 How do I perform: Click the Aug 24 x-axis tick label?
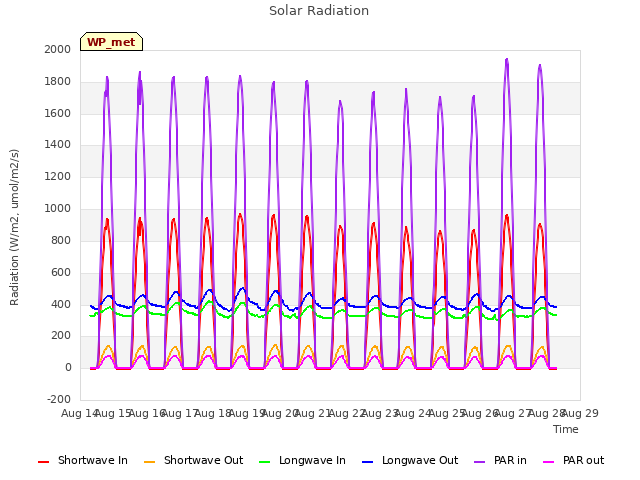click(413, 413)
